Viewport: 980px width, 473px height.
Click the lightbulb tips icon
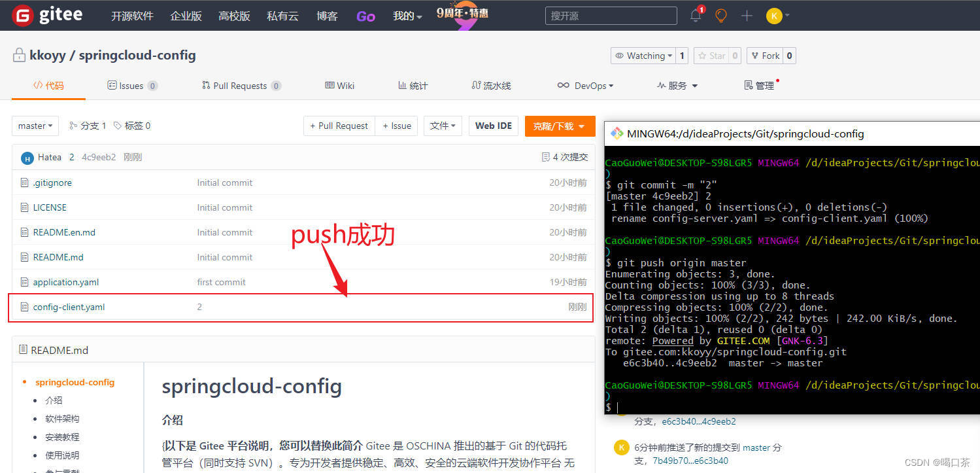coord(721,16)
